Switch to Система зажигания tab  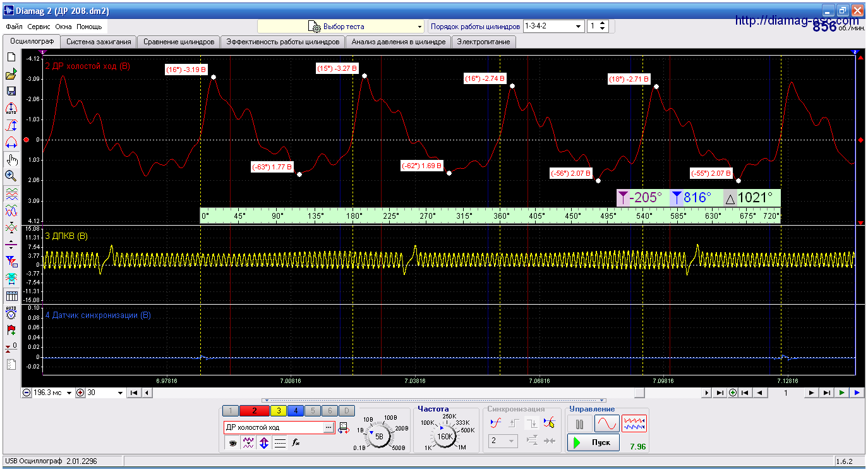99,42
